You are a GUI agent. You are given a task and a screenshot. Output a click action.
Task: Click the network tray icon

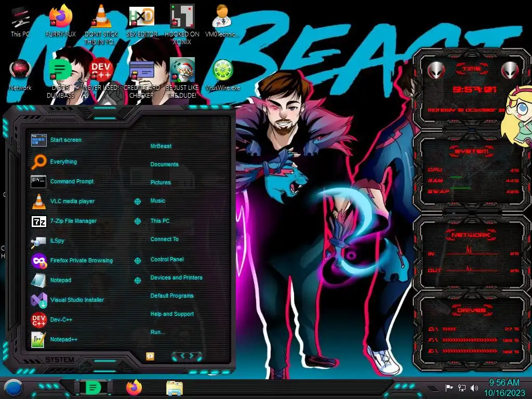tap(461, 388)
